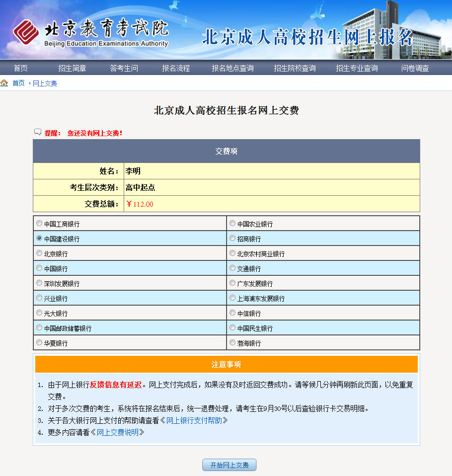
Task: Select the 中国工商银行 radio button
Action: point(39,224)
